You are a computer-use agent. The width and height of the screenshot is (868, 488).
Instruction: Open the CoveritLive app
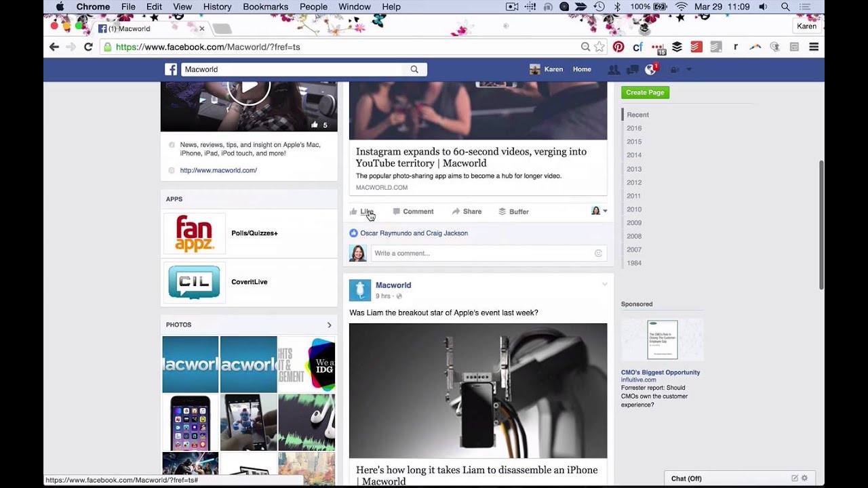point(249,282)
